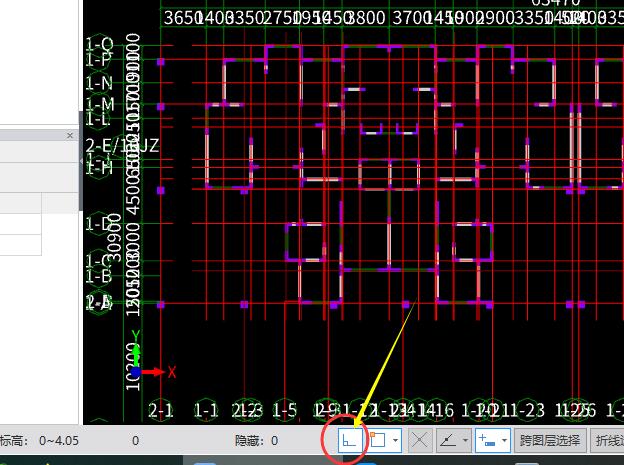Toggle the dynamic input plus-box icon
The width and height of the screenshot is (624, 465).
(487, 440)
